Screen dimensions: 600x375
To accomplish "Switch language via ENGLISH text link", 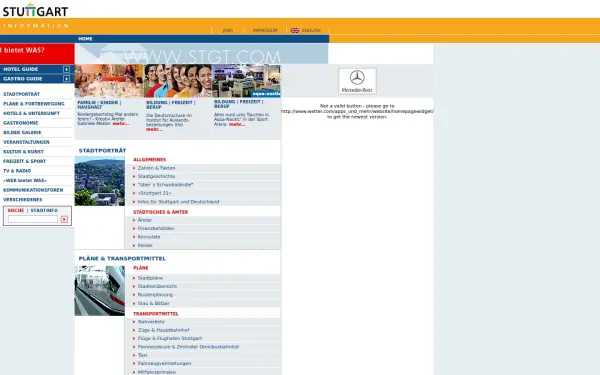I will point(311,30).
